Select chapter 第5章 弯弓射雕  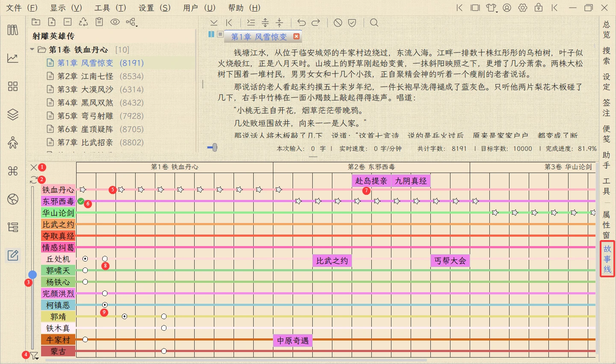point(101,116)
